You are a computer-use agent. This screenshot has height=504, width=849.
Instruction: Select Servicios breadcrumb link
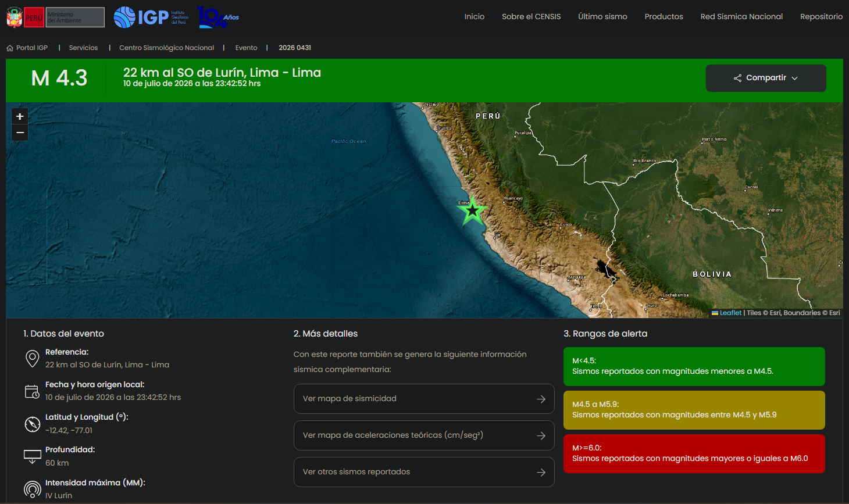coord(83,48)
